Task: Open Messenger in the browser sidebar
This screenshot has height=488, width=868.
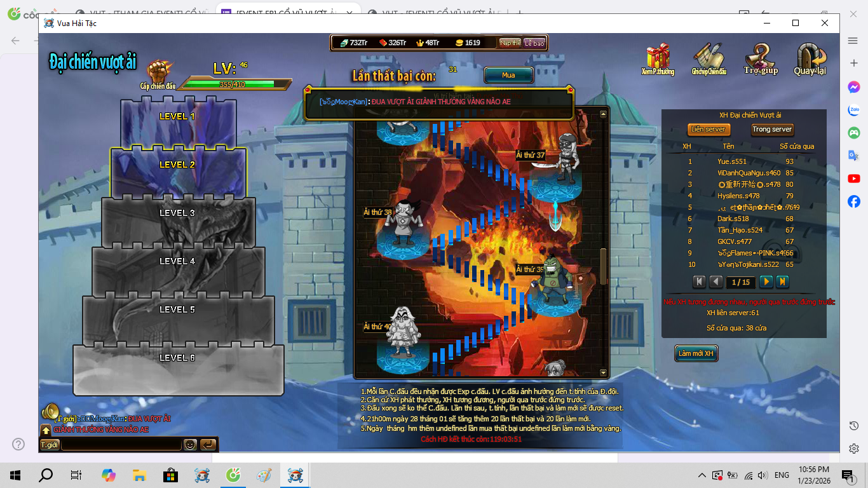Action: [x=853, y=87]
